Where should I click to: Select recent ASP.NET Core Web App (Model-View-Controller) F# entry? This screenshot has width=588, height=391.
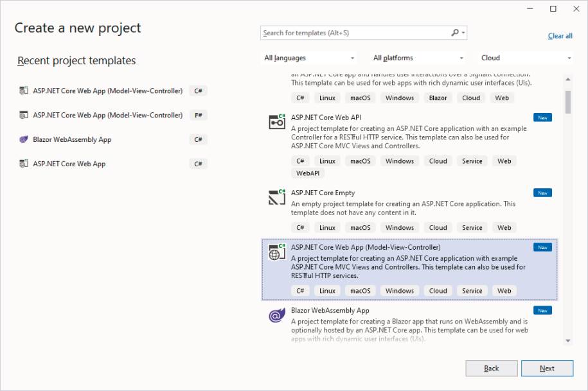pyautogui.click(x=113, y=115)
